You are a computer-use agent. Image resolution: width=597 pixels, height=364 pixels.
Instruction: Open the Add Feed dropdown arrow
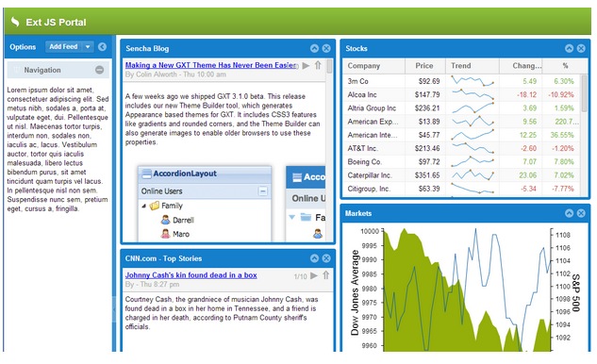click(88, 46)
